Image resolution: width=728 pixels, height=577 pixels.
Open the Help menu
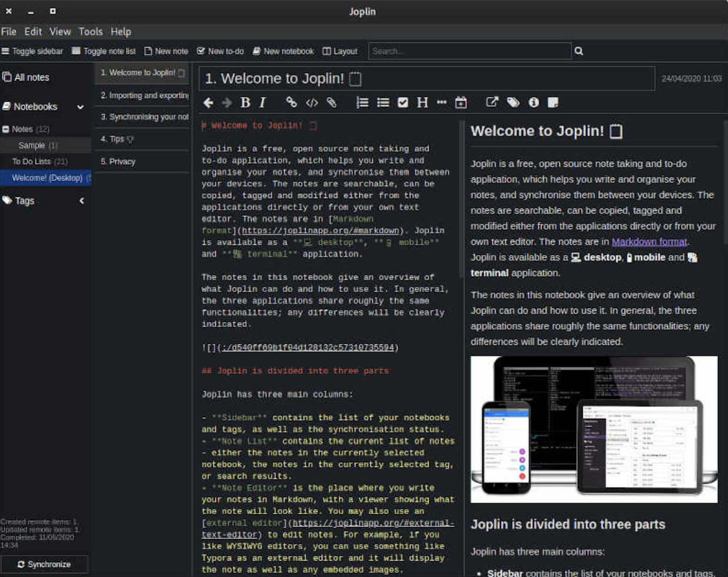(121, 32)
